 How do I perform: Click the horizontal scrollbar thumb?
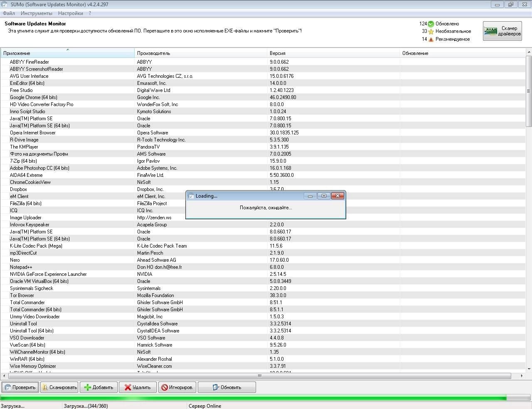[259, 376]
